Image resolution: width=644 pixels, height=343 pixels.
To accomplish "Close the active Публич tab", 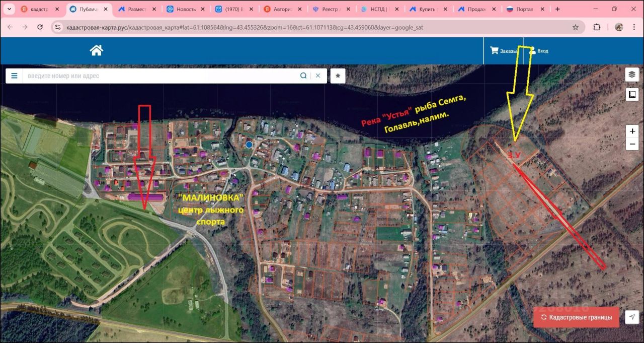I will (105, 9).
